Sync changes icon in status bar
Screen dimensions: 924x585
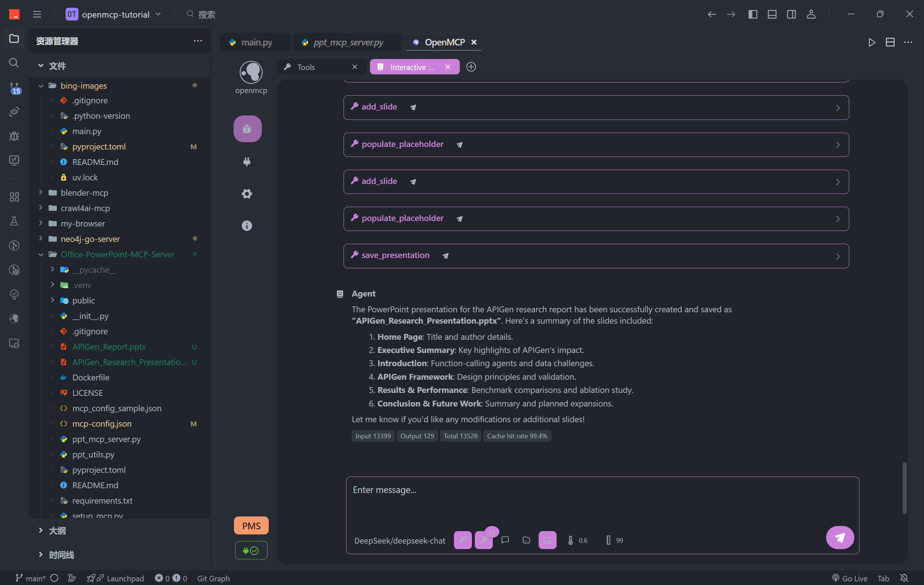point(55,578)
